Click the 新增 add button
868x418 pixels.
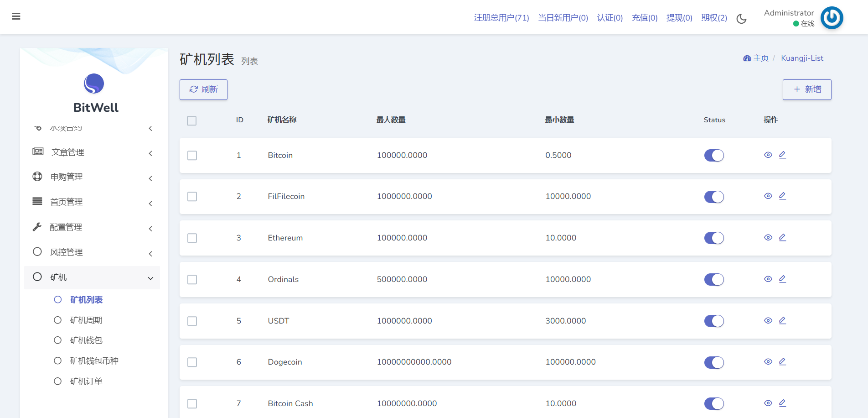(x=807, y=89)
